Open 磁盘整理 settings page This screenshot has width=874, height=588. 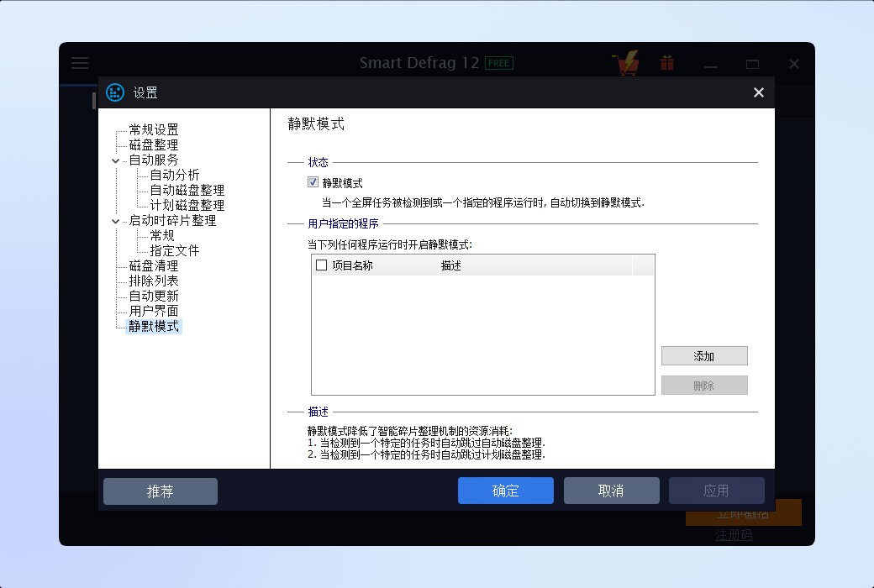point(154,145)
